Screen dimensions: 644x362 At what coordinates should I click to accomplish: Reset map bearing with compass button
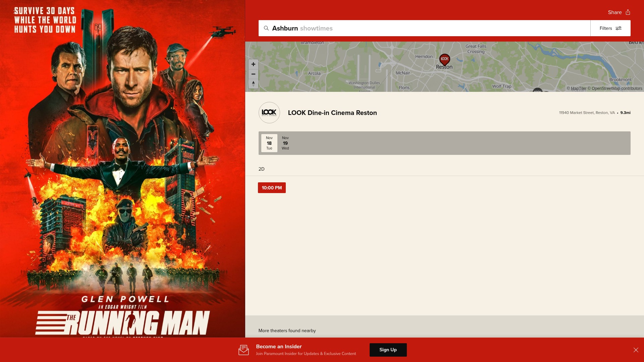tap(253, 84)
